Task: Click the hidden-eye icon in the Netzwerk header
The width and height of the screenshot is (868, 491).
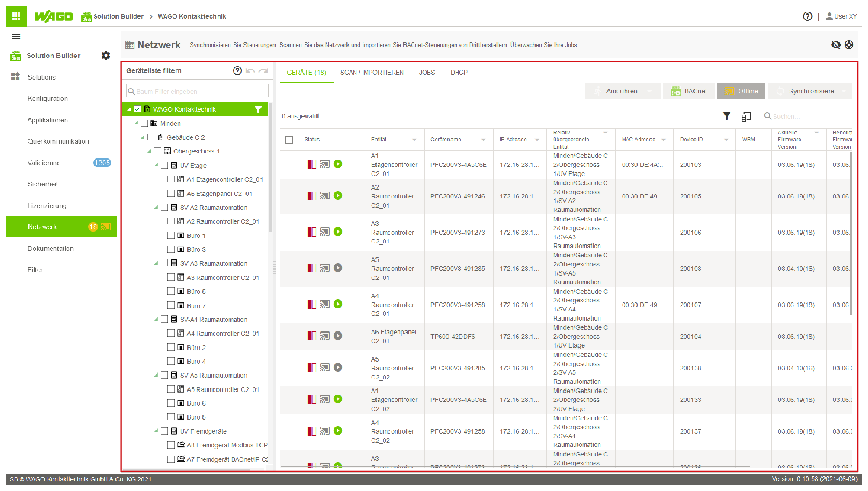Action: point(836,45)
